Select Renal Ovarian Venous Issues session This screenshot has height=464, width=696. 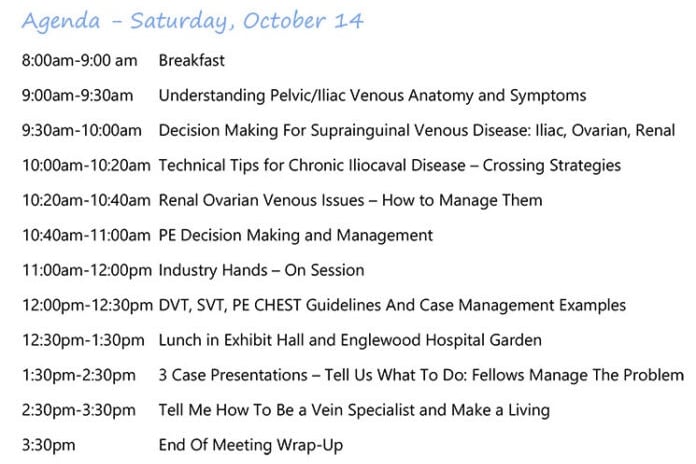click(x=351, y=201)
